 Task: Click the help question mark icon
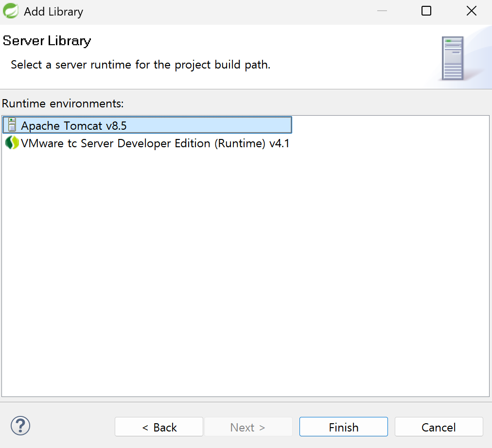tap(20, 426)
